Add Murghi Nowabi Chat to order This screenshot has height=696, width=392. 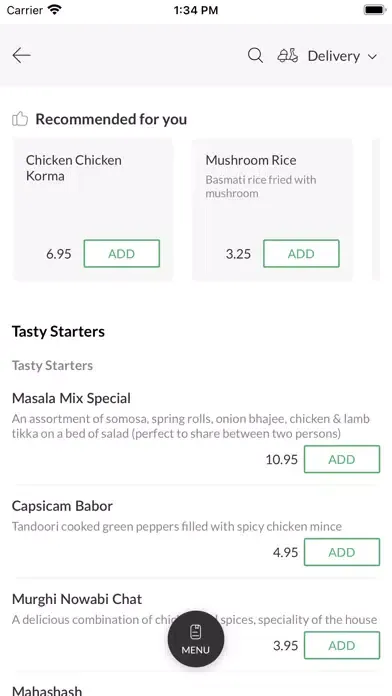click(342, 645)
